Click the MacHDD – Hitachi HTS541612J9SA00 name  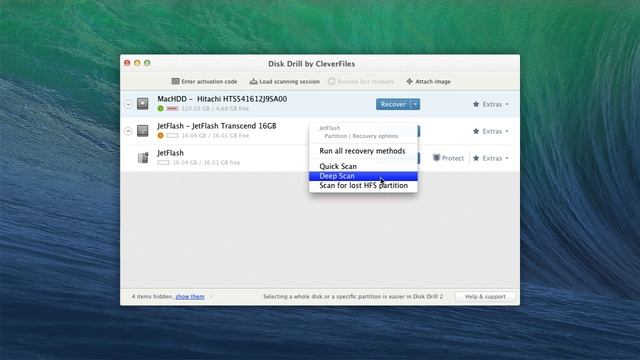(x=222, y=99)
